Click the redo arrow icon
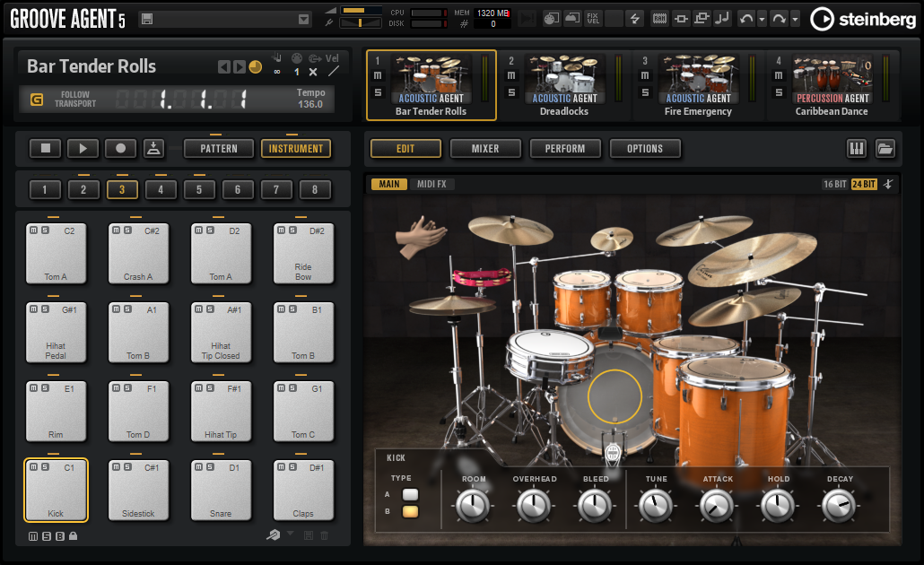Image resolution: width=924 pixels, height=565 pixels. (779, 19)
